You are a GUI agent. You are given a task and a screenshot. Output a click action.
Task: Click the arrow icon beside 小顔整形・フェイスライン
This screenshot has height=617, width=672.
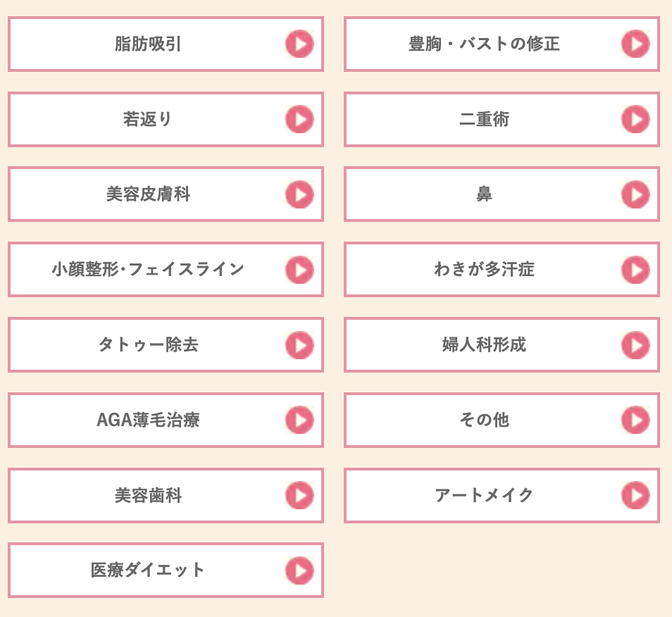tap(299, 270)
